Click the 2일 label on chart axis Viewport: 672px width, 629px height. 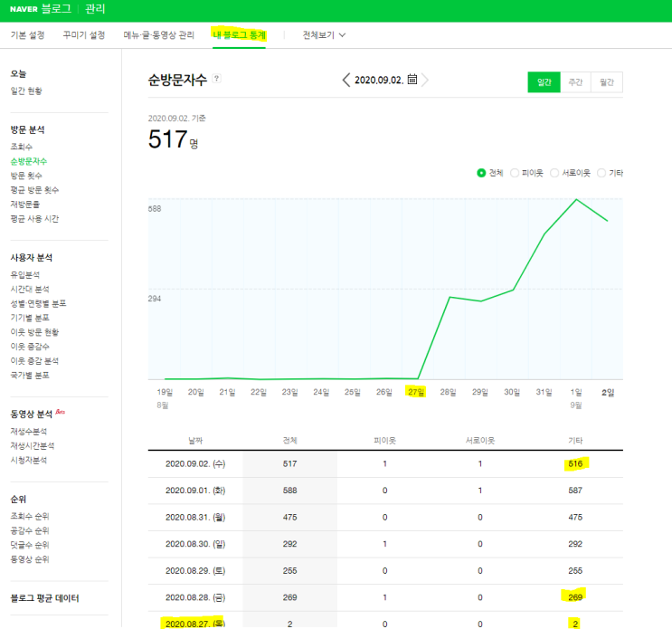(608, 392)
